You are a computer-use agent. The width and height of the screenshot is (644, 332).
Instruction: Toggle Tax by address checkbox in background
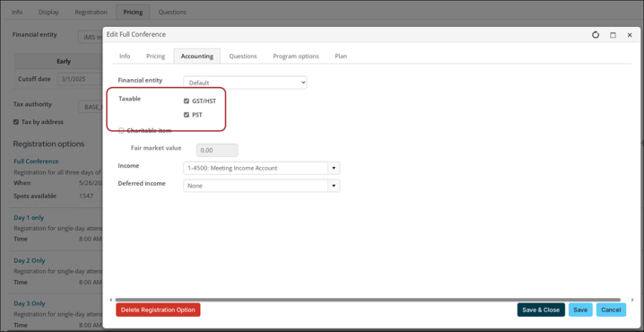click(16, 122)
